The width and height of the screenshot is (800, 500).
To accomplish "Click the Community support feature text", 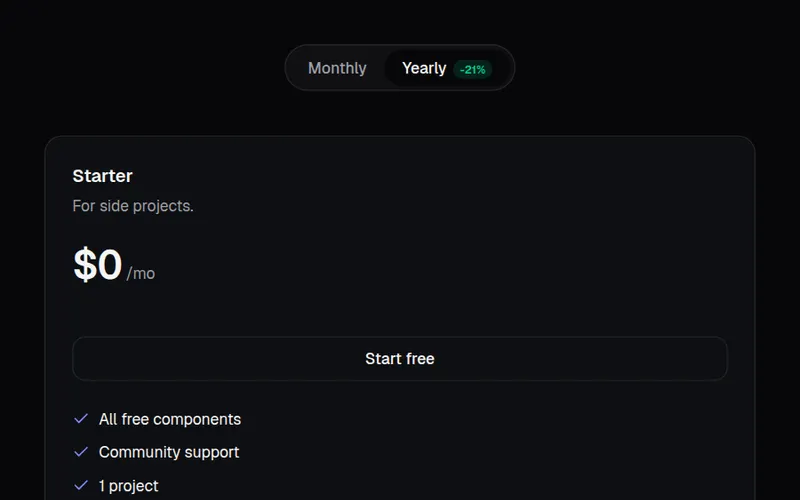I will (169, 453).
